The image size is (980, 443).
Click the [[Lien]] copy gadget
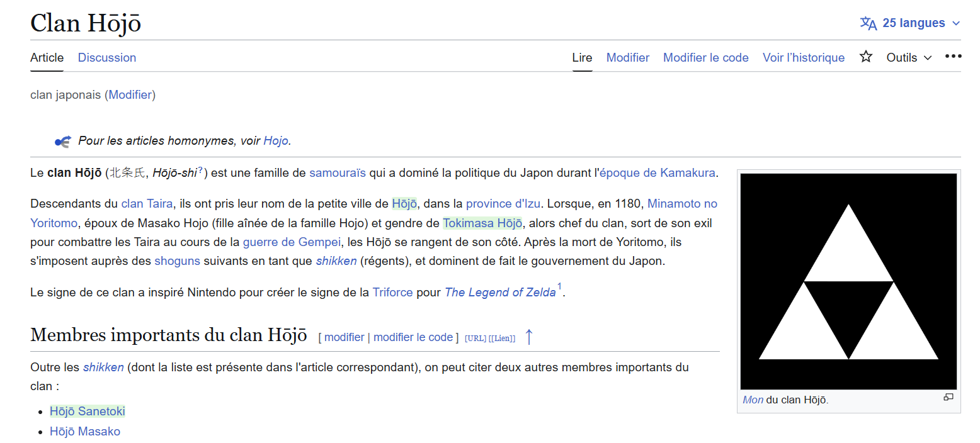(x=502, y=339)
